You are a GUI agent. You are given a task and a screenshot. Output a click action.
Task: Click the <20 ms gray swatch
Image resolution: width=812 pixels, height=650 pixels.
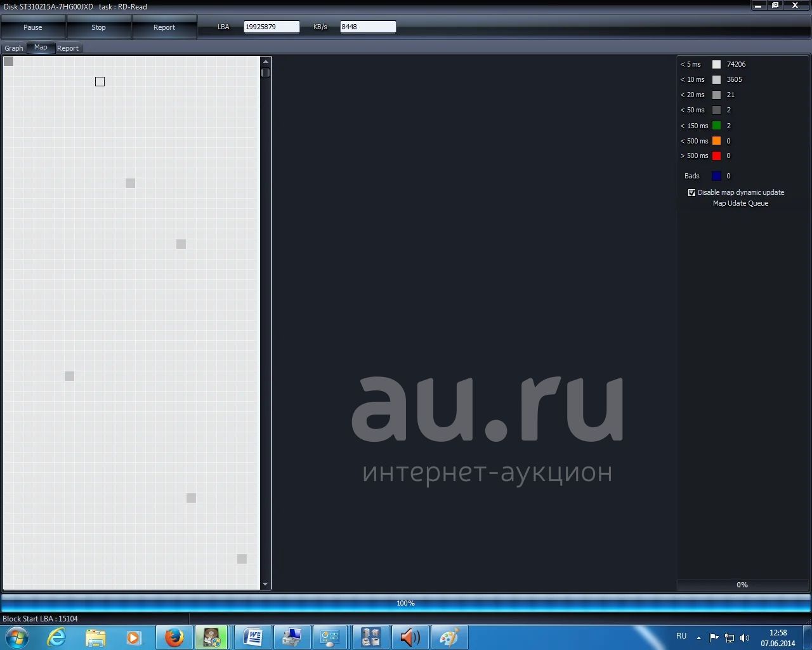(x=716, y=95)
